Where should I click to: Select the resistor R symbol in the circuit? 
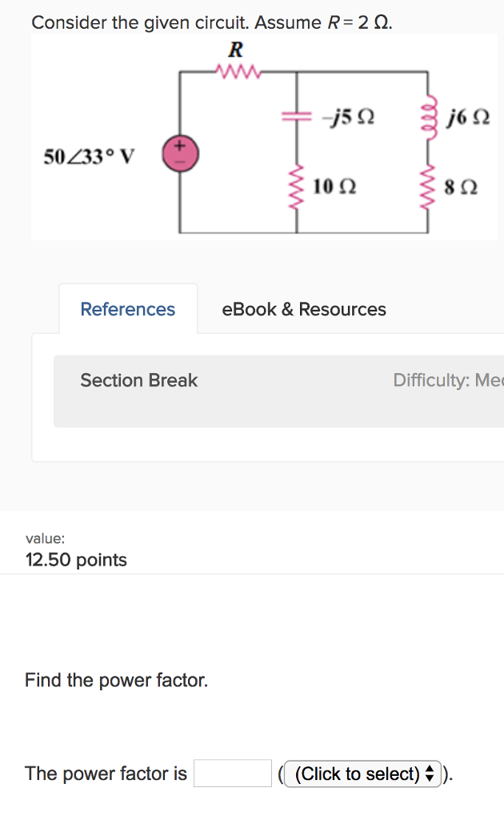pyautogui.click(x=236, y=70)
